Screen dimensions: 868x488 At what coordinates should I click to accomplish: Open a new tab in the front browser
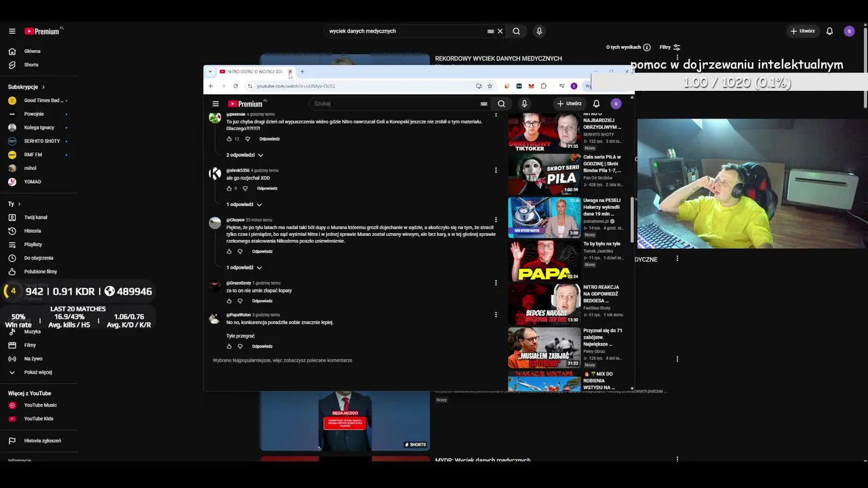pos(302,72)
